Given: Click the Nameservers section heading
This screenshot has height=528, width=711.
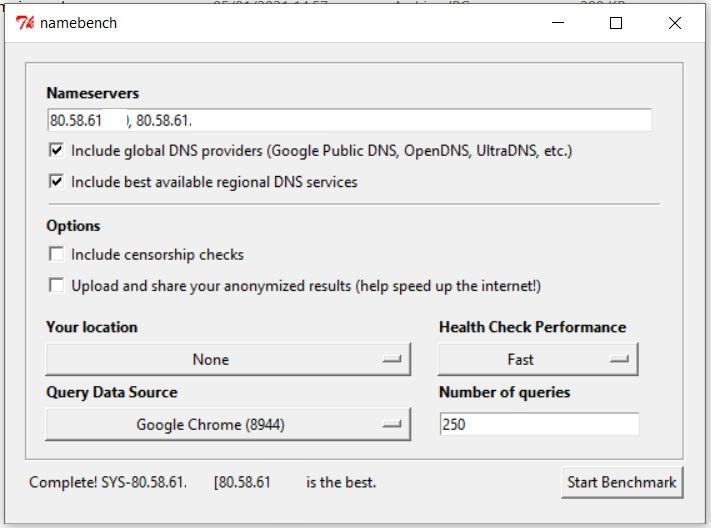Looking at the screenshot, I should (93, 94).
